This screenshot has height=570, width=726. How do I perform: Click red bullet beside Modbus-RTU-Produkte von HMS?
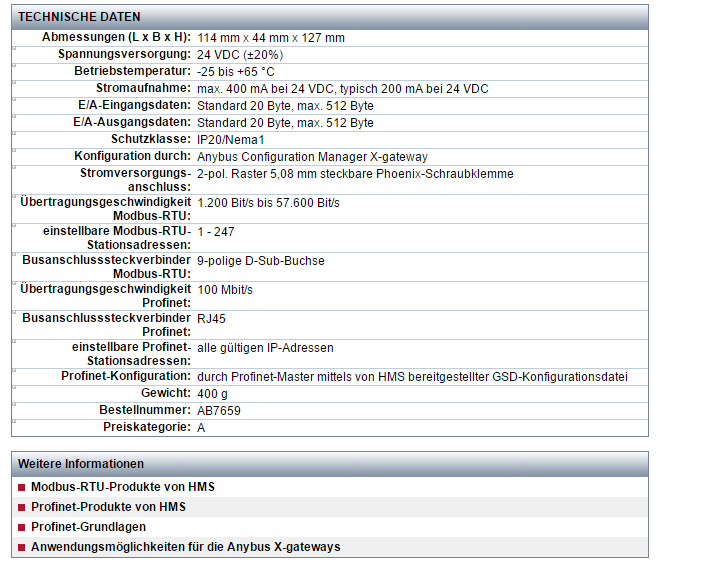[x=21, y=488]
